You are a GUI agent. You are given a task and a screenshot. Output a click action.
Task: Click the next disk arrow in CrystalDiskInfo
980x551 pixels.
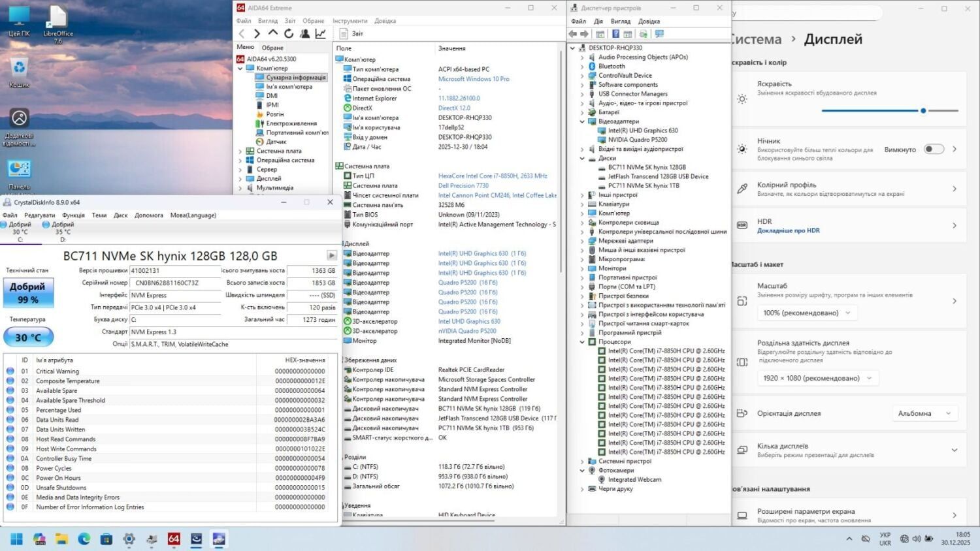332,255
